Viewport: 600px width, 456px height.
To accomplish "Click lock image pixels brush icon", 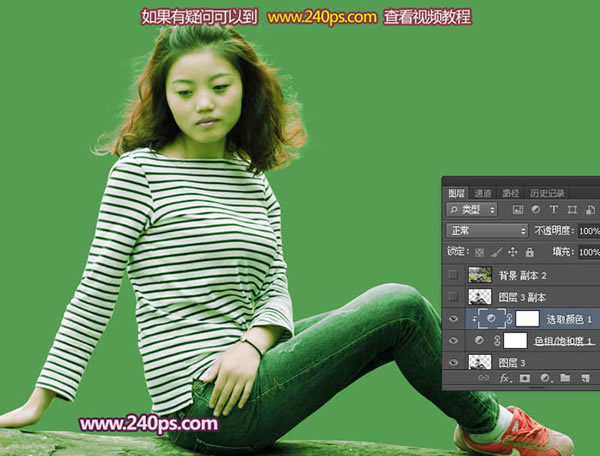I will click(496, 253).
